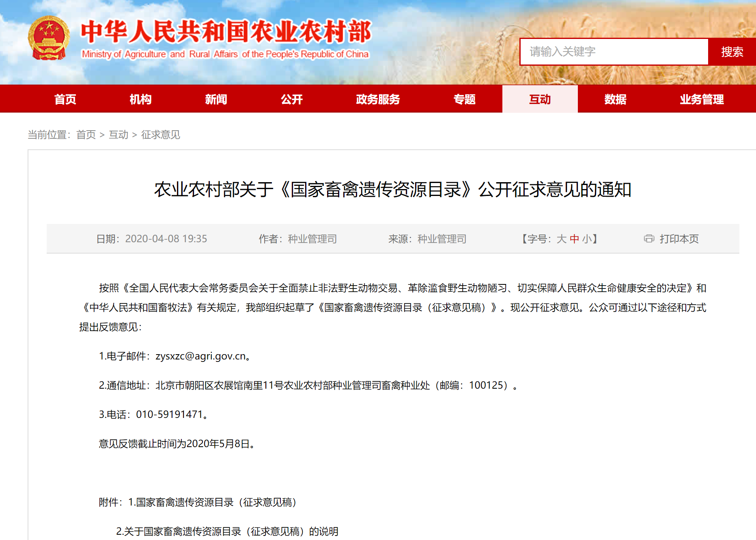Click the postal code 100125
756x540 pixels.
(x=486, y=385)
